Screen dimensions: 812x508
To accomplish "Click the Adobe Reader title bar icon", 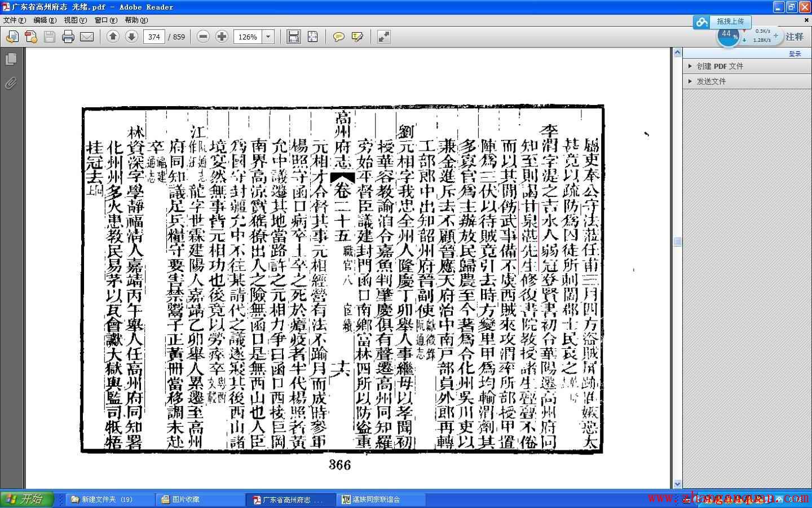I will click(6, 7).
